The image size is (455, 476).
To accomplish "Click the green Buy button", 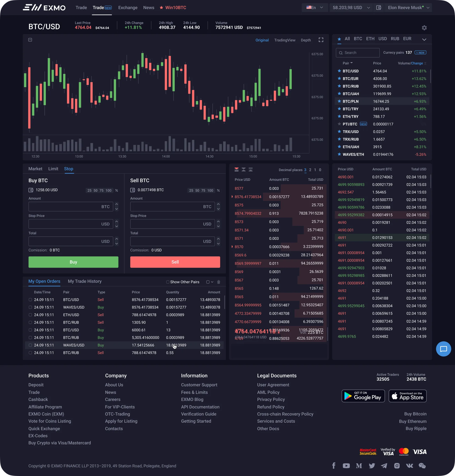I will click(73, 262).
